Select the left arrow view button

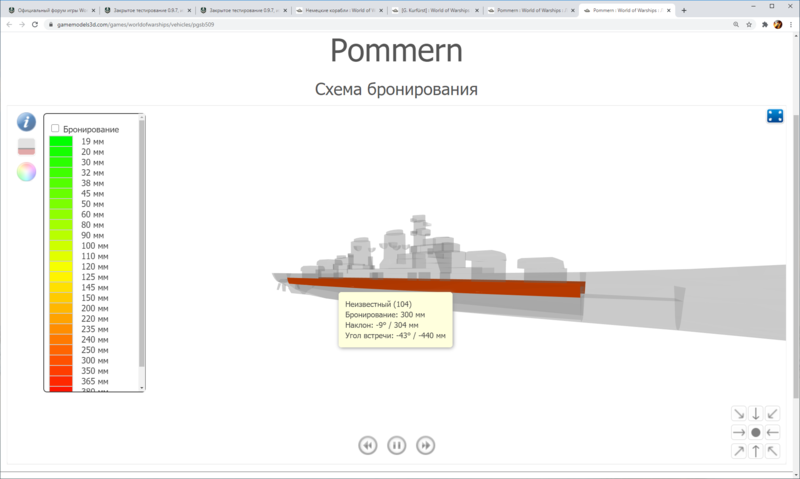(x=774, y=433)
